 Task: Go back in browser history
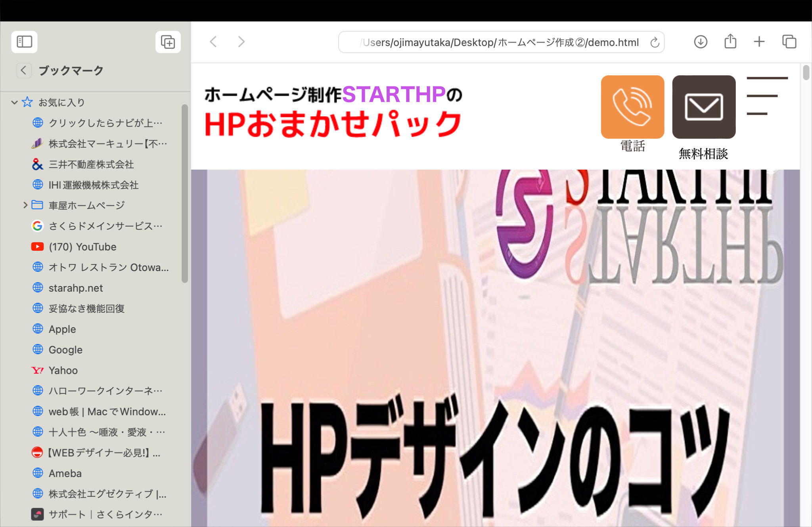click(x=213, y=42)
